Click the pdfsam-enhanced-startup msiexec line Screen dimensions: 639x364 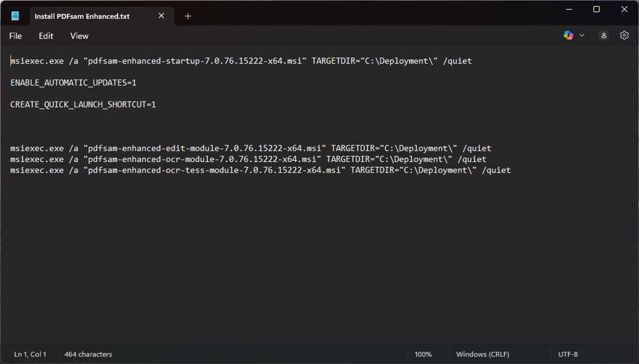241,61
